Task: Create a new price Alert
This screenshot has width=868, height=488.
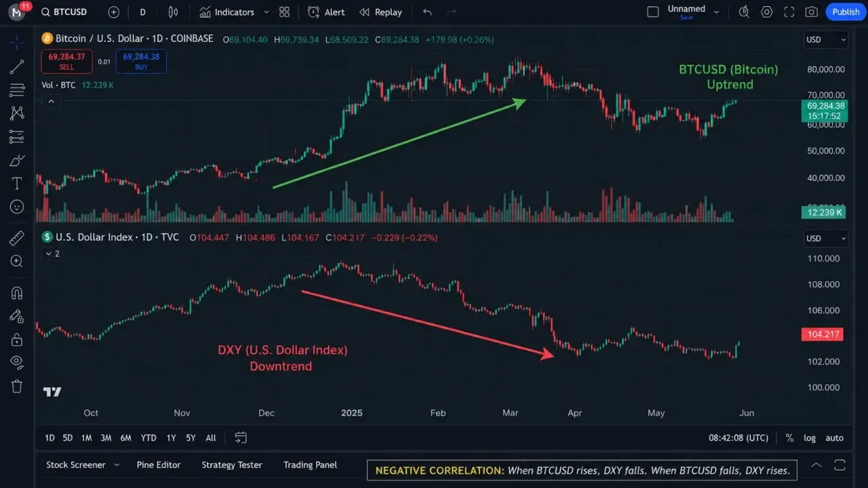Action: [x=326, y=12]
